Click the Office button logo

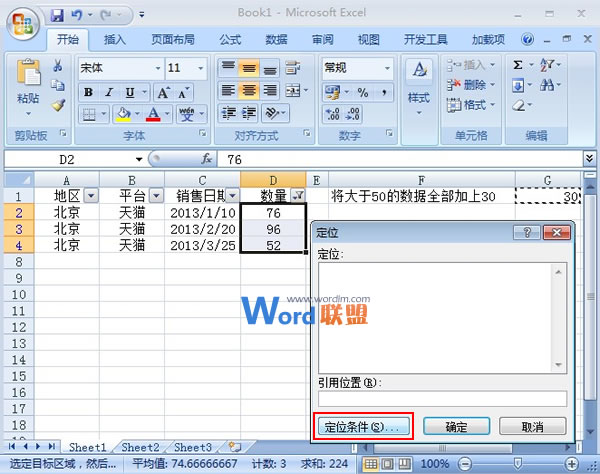coord(23,24)
